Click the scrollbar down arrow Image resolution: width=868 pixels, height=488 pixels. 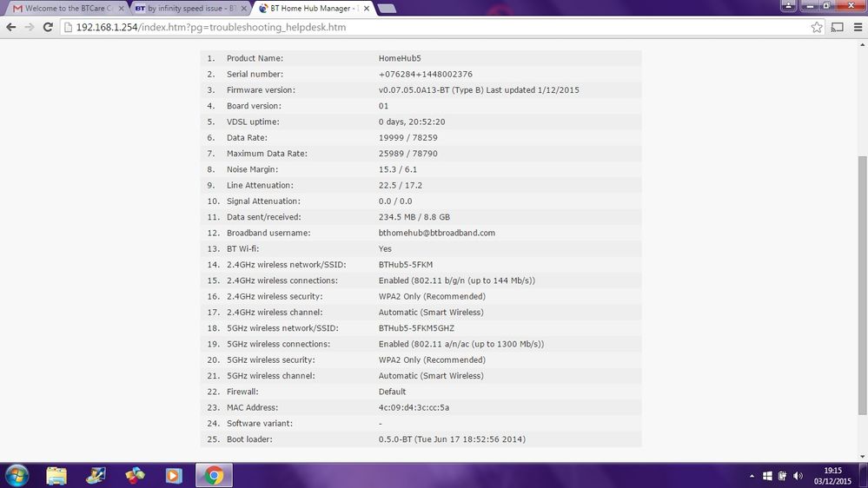(862, 457)
